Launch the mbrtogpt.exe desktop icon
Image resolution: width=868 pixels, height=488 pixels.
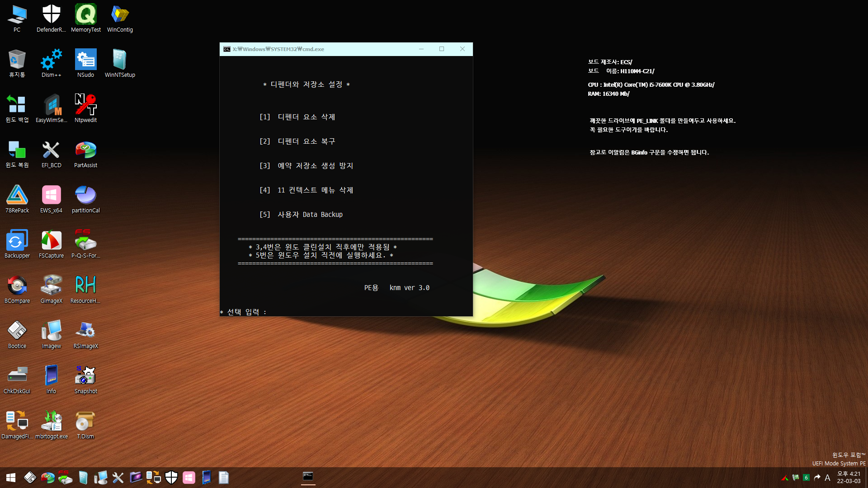[x=51, y=425]
